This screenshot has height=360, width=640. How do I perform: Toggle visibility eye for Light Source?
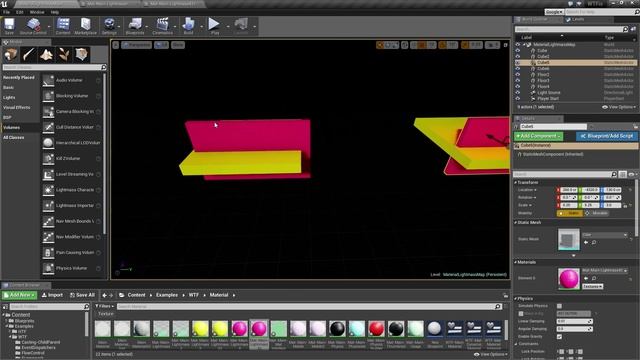click(518, 93)
